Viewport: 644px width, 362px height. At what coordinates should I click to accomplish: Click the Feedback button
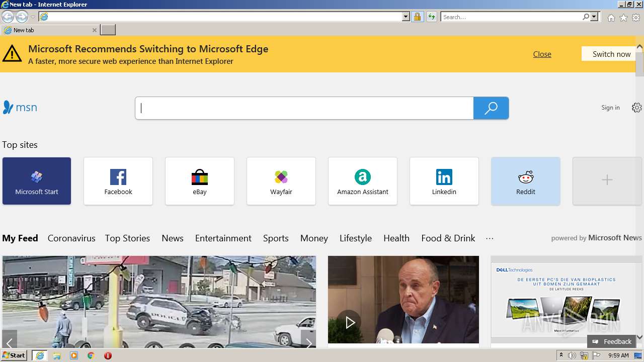coord(612,341)
